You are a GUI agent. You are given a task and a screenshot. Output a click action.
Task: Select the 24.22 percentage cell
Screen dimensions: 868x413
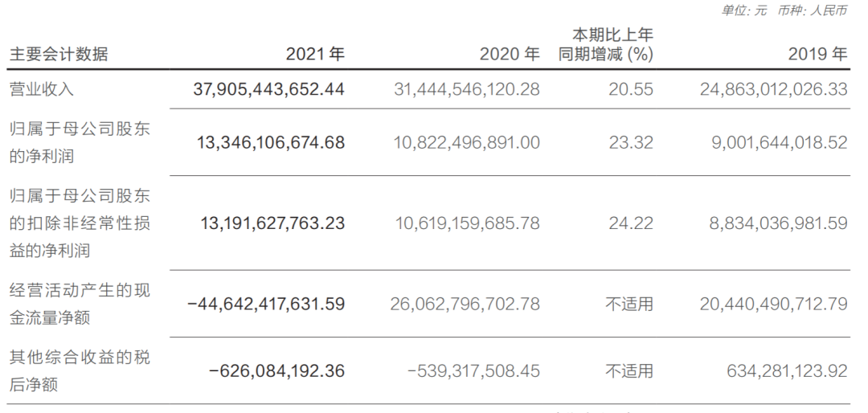[631, 223]
